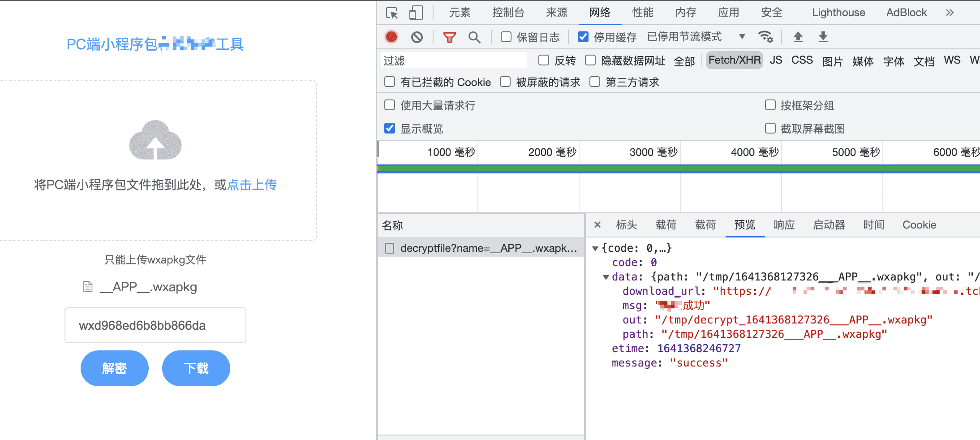Enable the 反转 filter checkbox
This screenshot has width=980, height=440.
tap(544, 60)
